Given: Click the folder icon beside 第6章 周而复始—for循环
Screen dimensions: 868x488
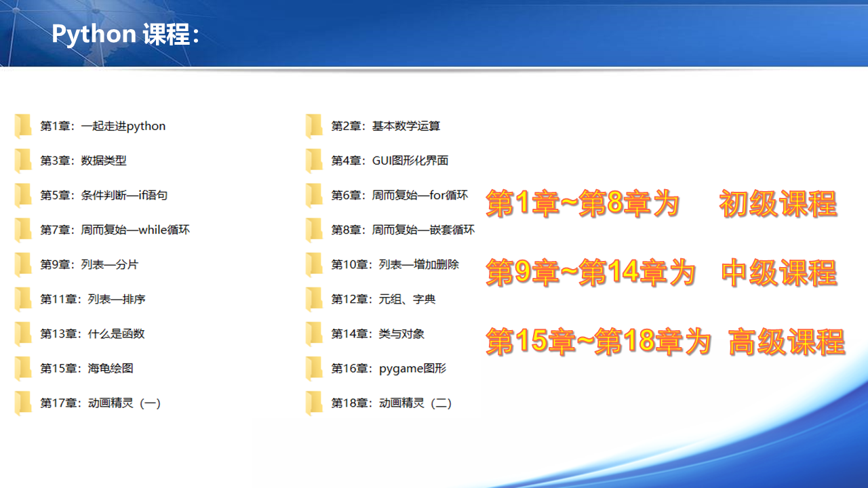Looking at the screenshot, I should pyautogui.click(x=313, y=195).
